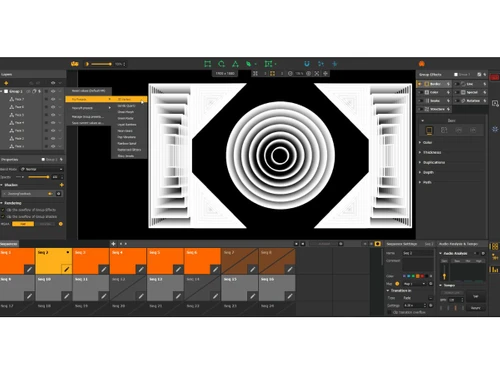The width and height of the screenshot is (500, 375).
Task: Pick the orange sequence color swatch
Action: point(418,276)
